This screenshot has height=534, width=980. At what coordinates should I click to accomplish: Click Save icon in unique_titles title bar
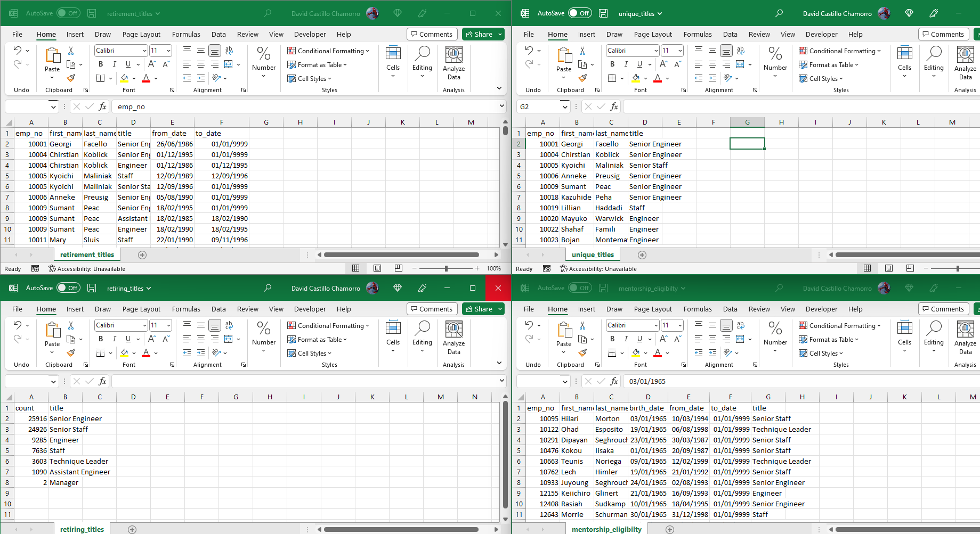tap(603, 13)
